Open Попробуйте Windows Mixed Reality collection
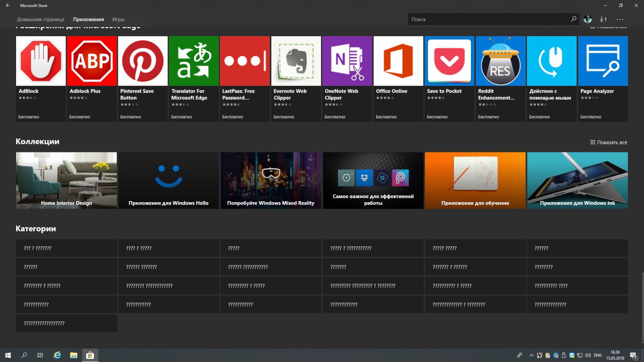Screen dimensions: 644x362 (271, 180)
